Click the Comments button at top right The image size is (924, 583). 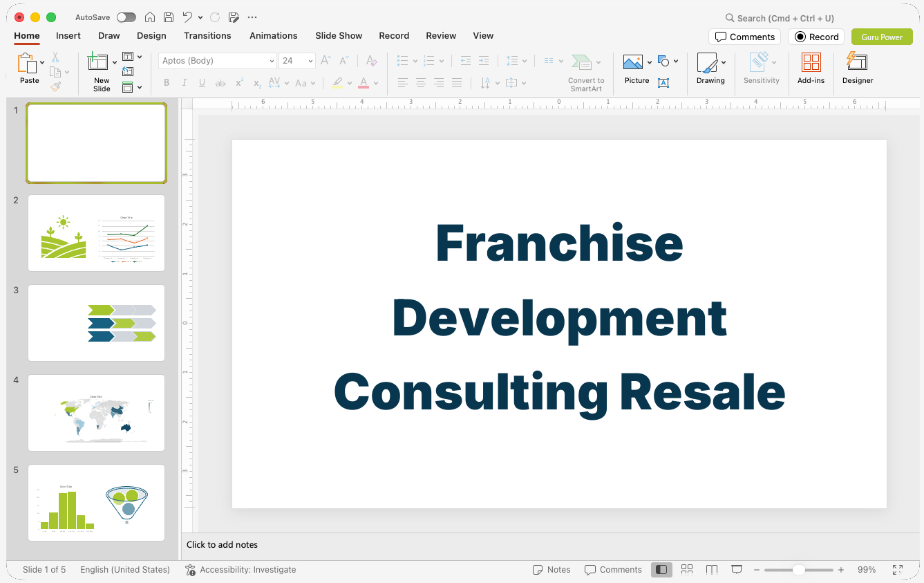point(744,37)
